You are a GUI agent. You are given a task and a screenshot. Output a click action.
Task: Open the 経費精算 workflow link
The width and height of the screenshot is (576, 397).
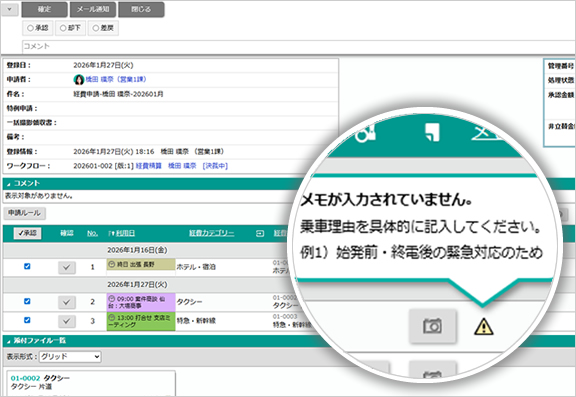coord(148,166)
